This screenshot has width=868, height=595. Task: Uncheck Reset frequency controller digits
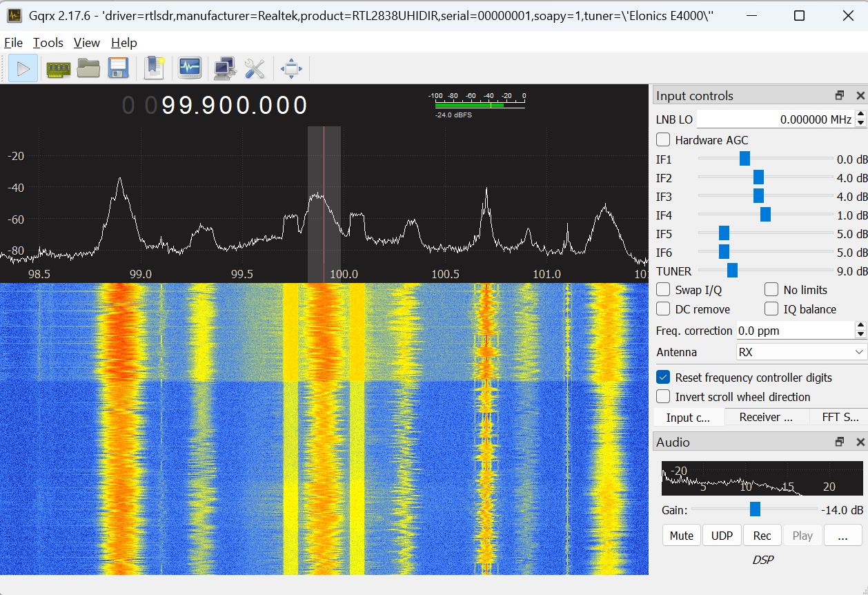(663, 378)
